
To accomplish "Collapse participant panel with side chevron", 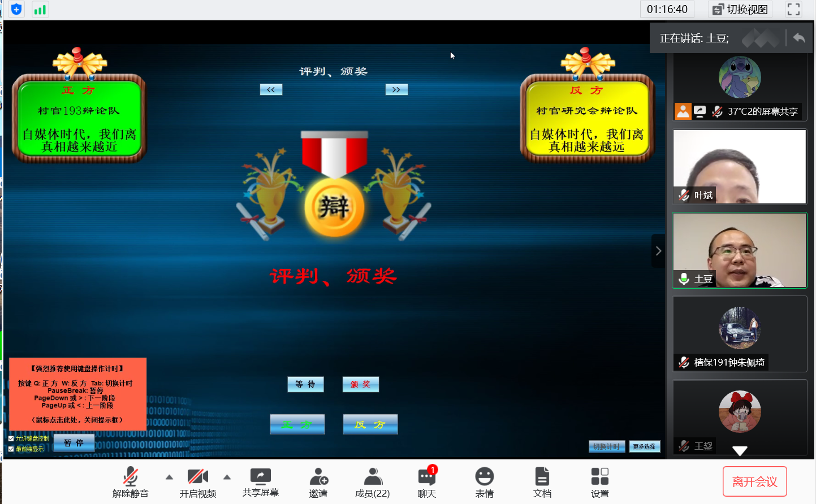I will point(658,251).
